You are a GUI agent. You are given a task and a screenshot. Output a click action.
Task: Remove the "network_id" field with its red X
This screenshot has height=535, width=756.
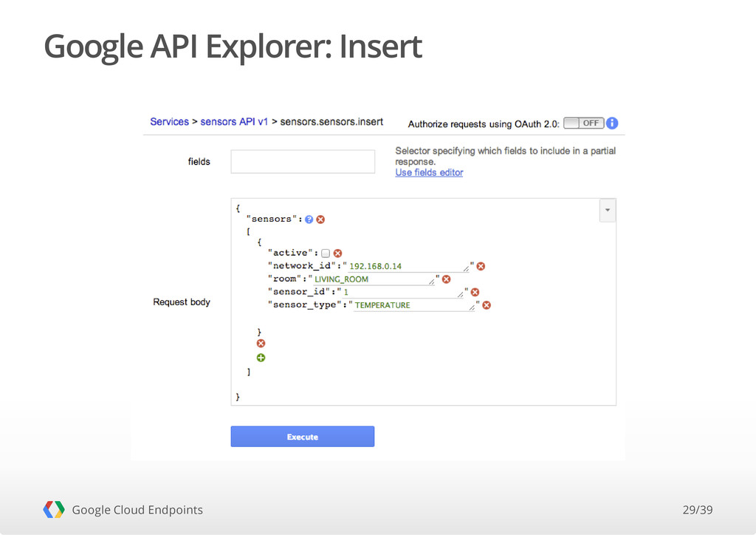point(481,266)
